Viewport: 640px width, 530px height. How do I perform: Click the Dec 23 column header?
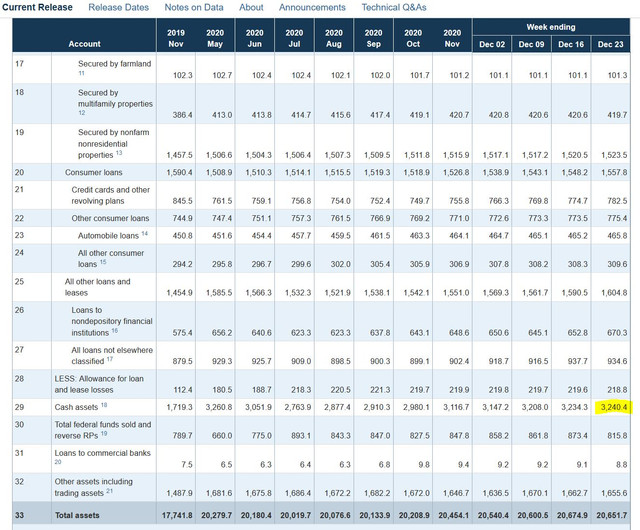[x=610, y=44]
